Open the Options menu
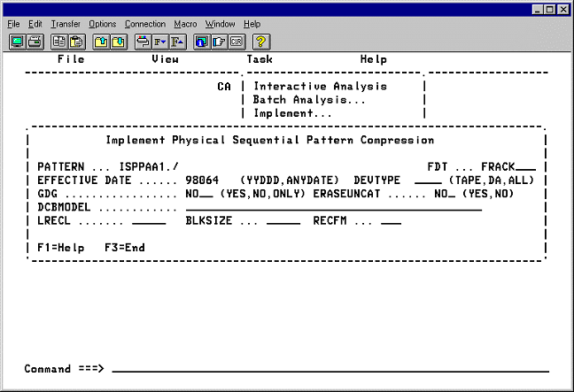 pyautogui.click(x=103, y=24)
